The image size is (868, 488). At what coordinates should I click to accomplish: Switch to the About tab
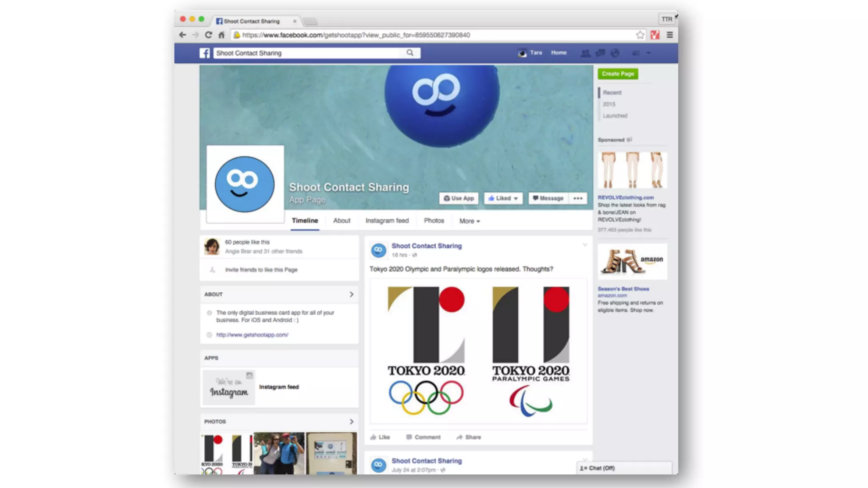pos(342,221)
